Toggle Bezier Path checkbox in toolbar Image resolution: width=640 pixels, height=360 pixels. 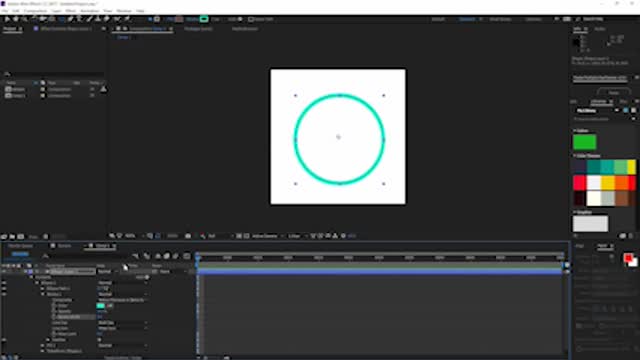pos(251,19)
